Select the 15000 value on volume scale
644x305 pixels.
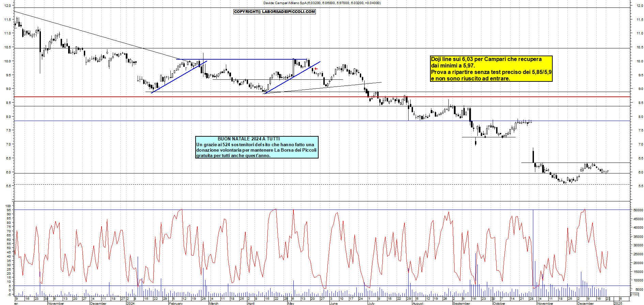pyautogui.click(x=638, y=272)
